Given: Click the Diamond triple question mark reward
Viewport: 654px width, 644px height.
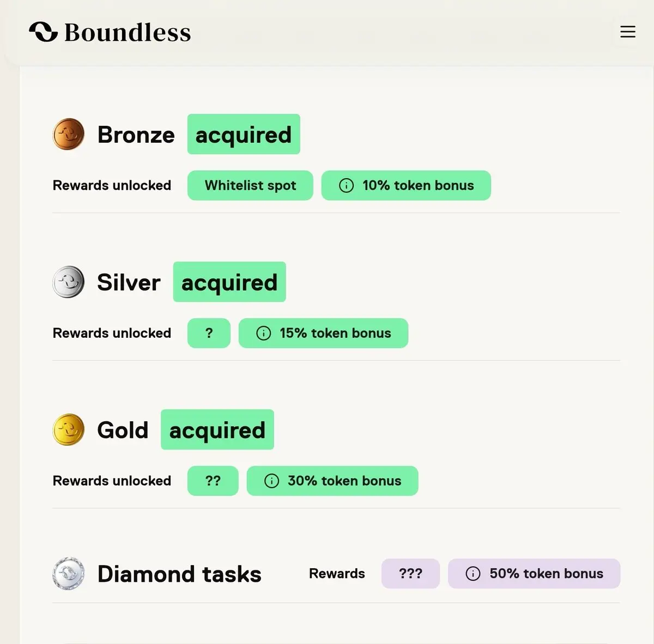Looking at the screenshot, I should click(410, 574).
